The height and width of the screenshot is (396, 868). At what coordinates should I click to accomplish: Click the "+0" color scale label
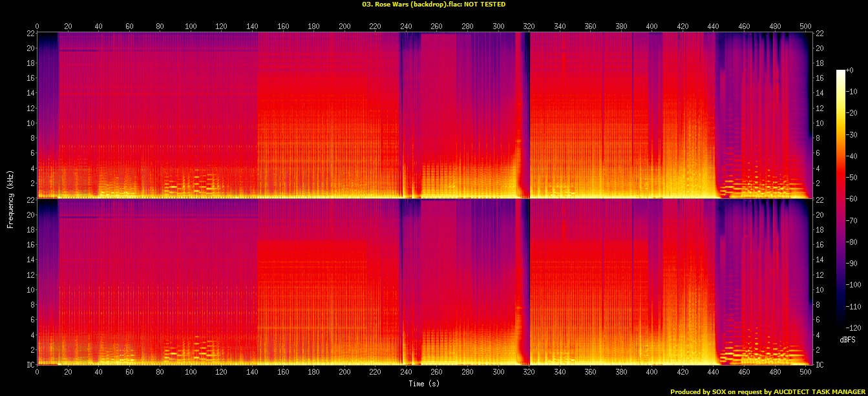point(849,70)
